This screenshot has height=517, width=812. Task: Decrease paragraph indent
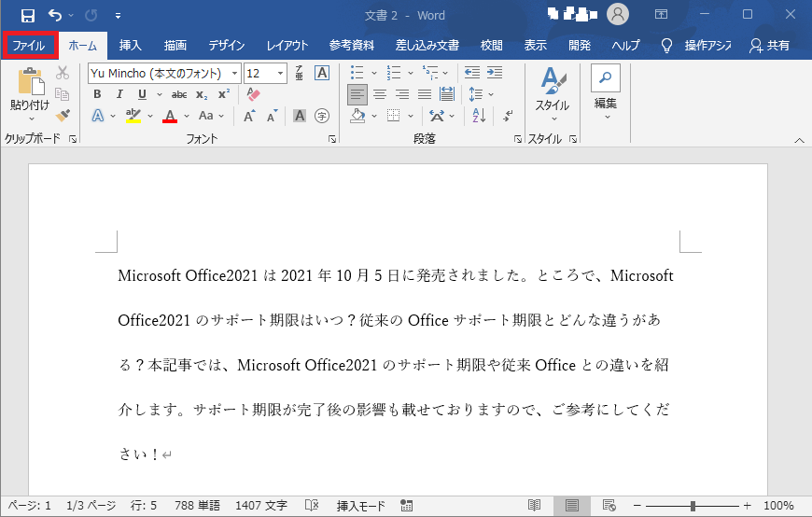471,73
